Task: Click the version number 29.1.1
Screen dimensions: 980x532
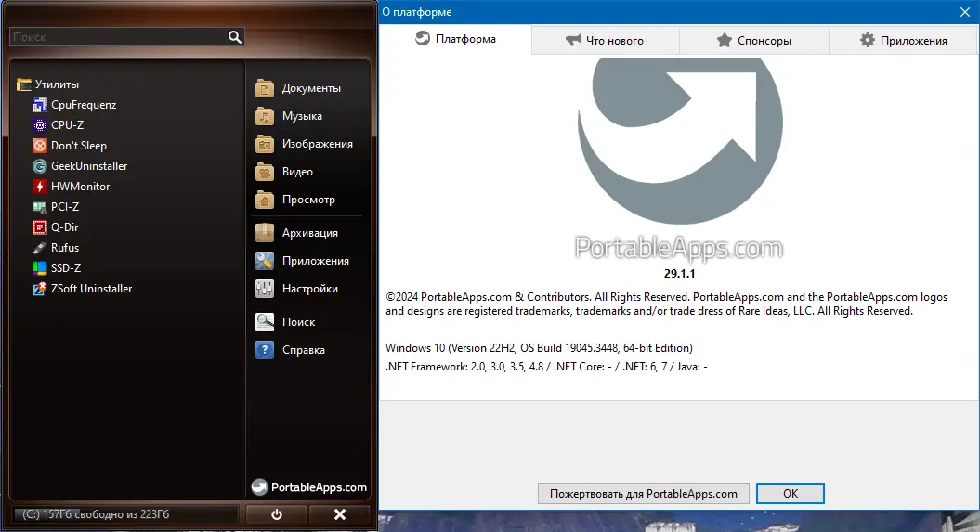Action: click(679, 274)
